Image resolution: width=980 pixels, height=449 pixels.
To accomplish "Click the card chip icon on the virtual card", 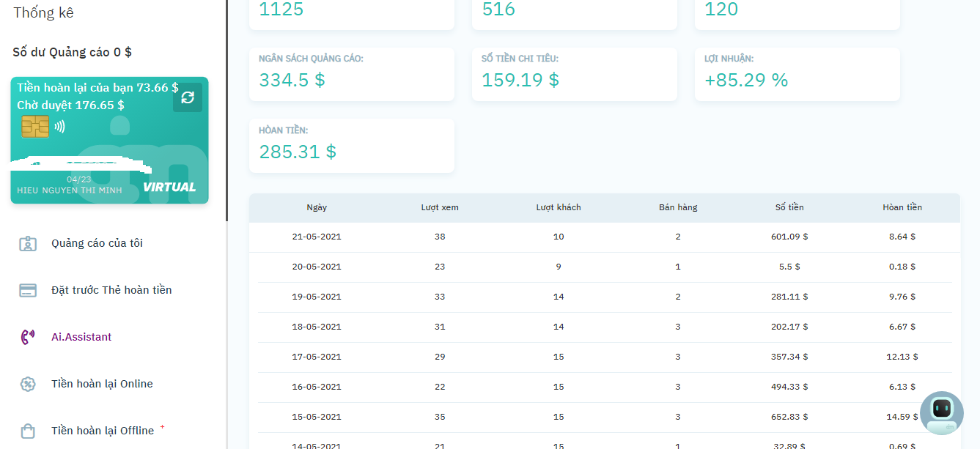I will point(35,126).
